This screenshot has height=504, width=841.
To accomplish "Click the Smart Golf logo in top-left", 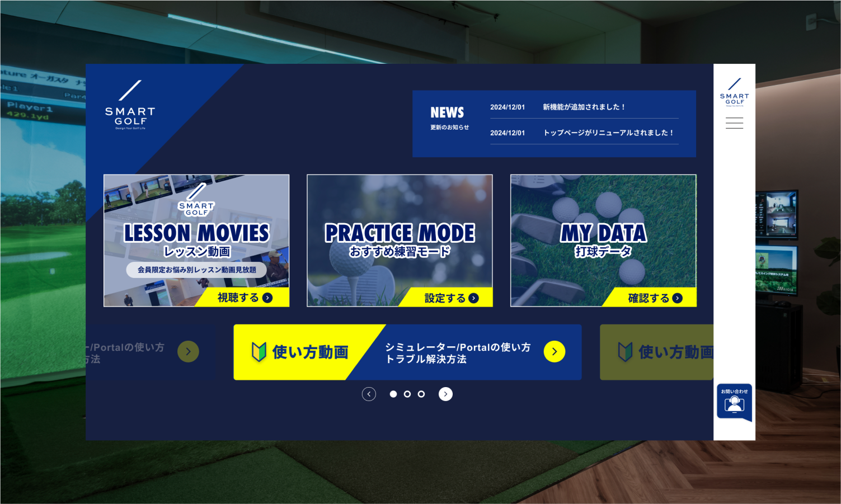I will pos(130,105).
